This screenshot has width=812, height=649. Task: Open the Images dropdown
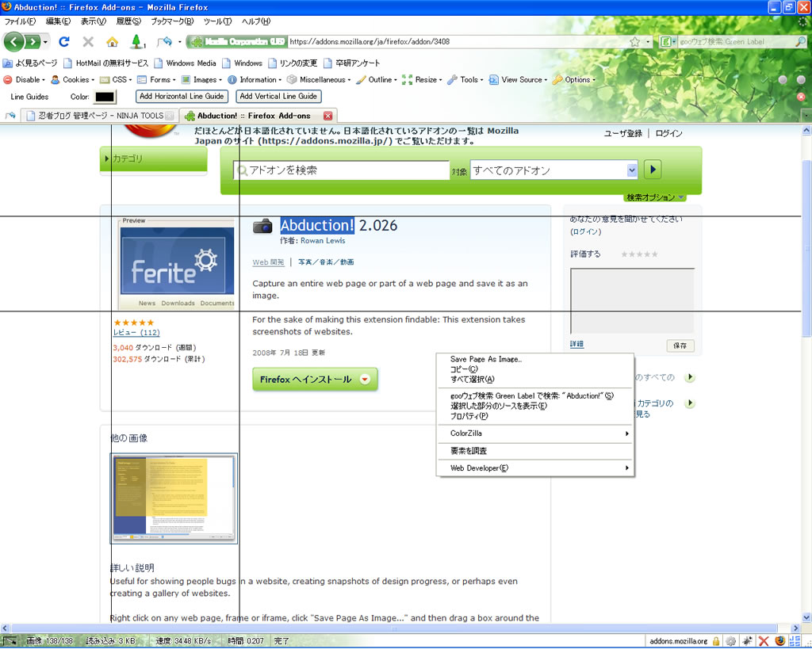click(201, 80)
